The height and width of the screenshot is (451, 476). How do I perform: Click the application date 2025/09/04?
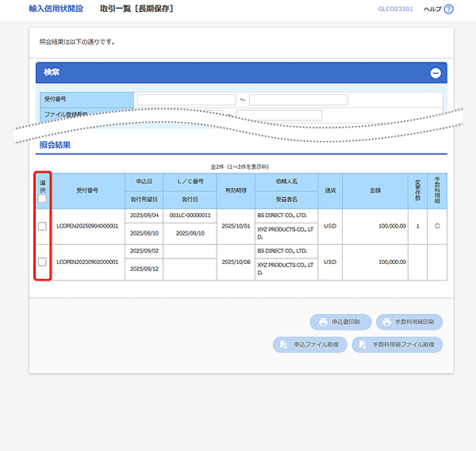click(x=144, y=216)
